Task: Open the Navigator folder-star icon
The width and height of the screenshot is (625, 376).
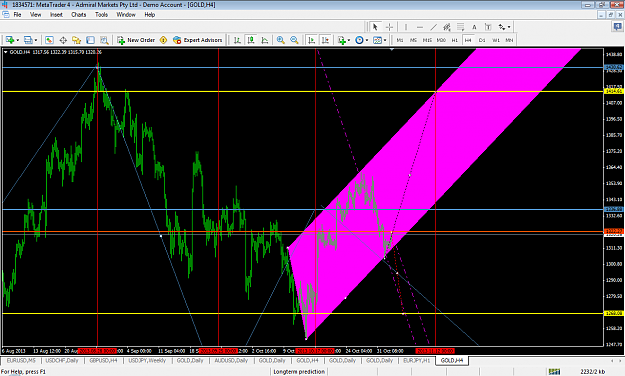Action: point(77,40)
